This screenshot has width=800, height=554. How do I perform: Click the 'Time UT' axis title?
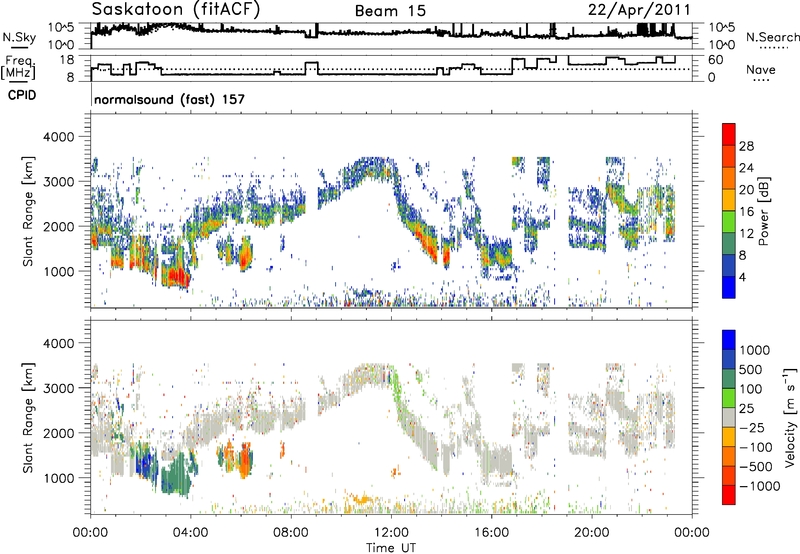pos(391,548)
